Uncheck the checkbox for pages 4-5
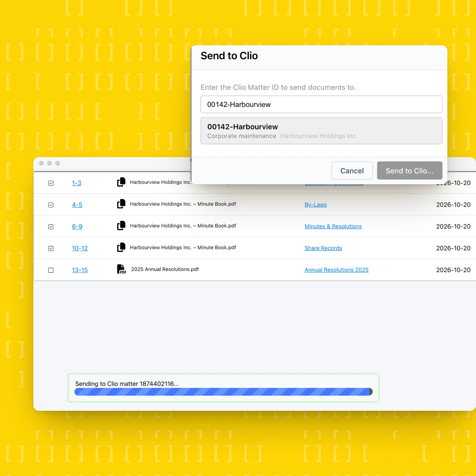 click(51, 205)
